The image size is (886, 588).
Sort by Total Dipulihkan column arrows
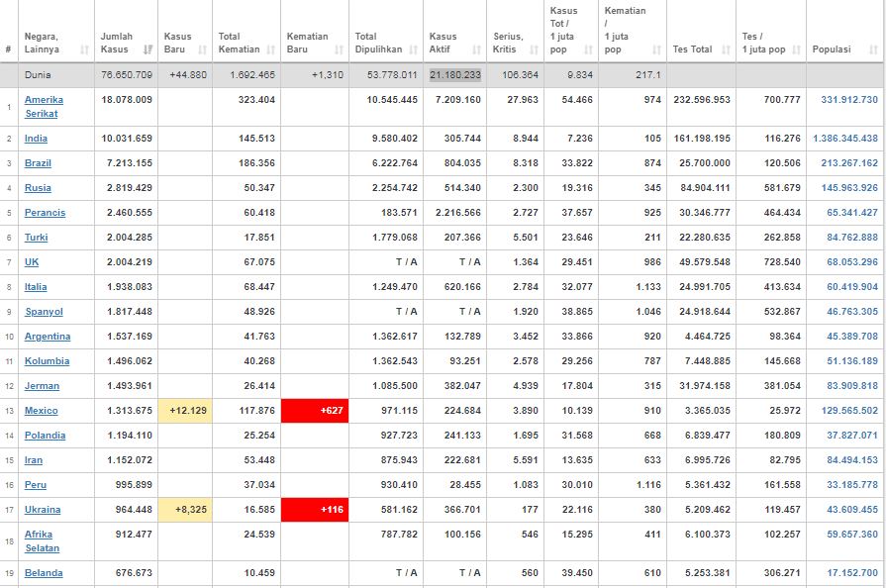[413, 49]
